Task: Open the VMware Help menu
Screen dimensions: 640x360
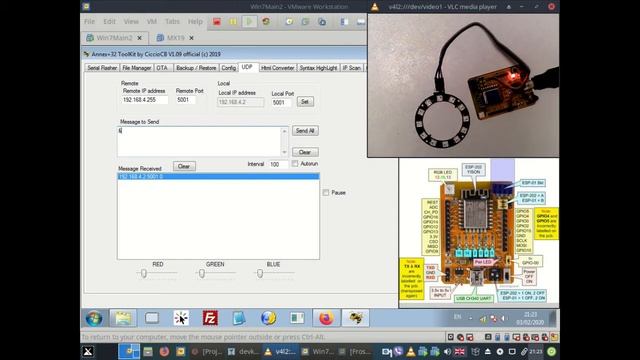Action: click(195, 22)
